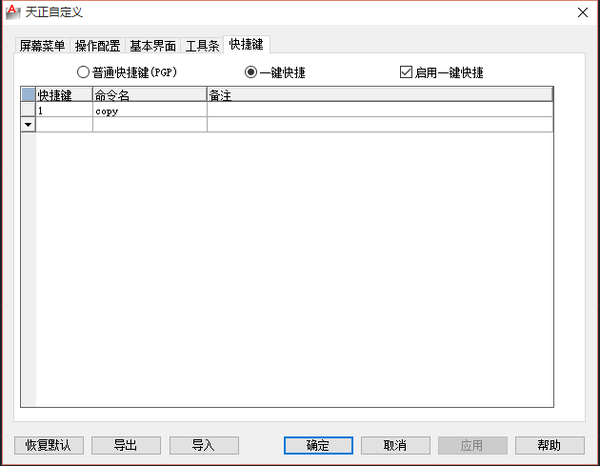The image size is (600, 466).
Task: Close the 天正自定义 dialog
Action: pos(581,12)
